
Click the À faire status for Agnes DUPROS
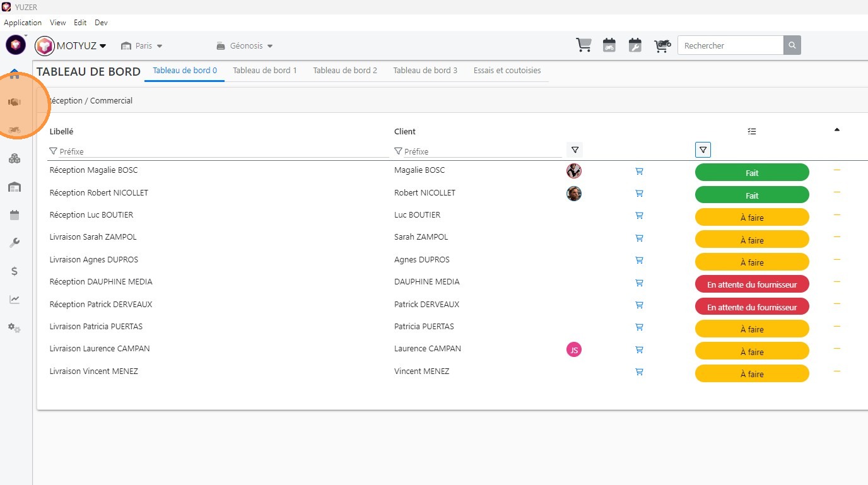click(x=752, y=262)
